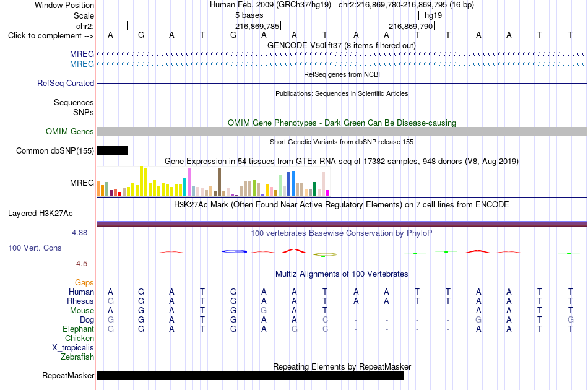588x390 pixels.
Task: Click the 4.88 upper scale value
Action: (79, 233)
